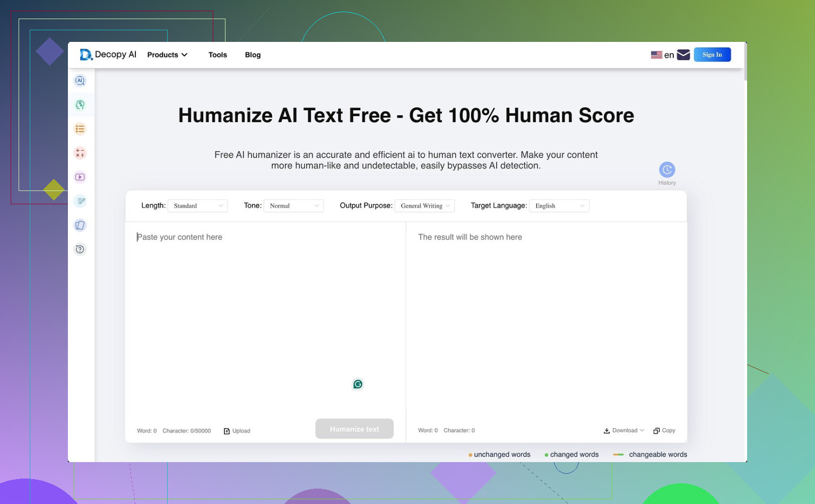Click the Upload link below input
This screenshot has height=504, width=815.
[x=237, y=431]
